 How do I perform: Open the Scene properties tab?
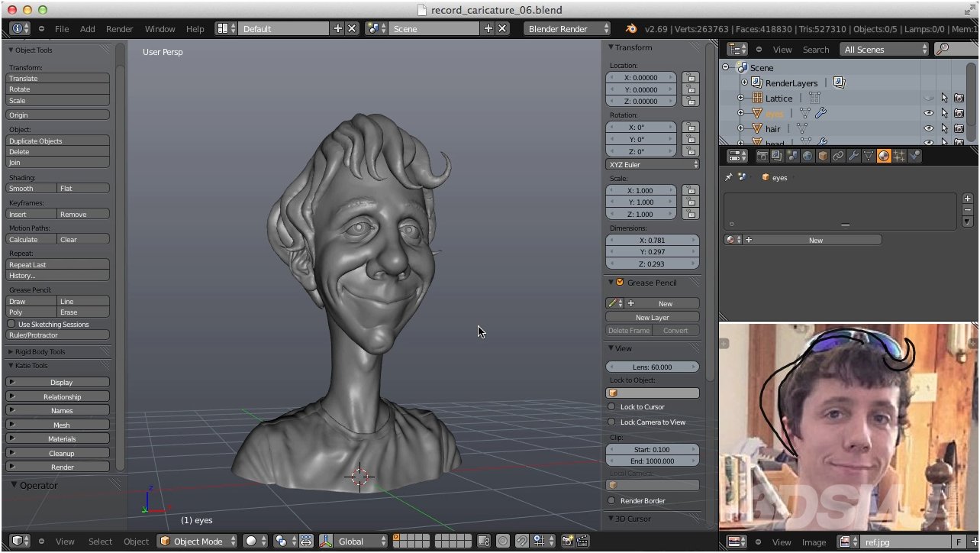[x=792, y=156]
